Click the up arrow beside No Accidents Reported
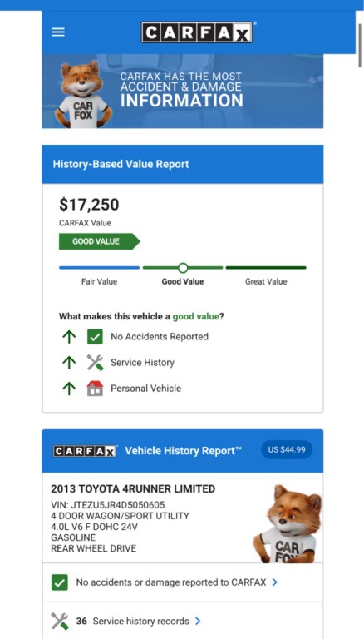Screen dimensions: 364x639 pos(69,337)
